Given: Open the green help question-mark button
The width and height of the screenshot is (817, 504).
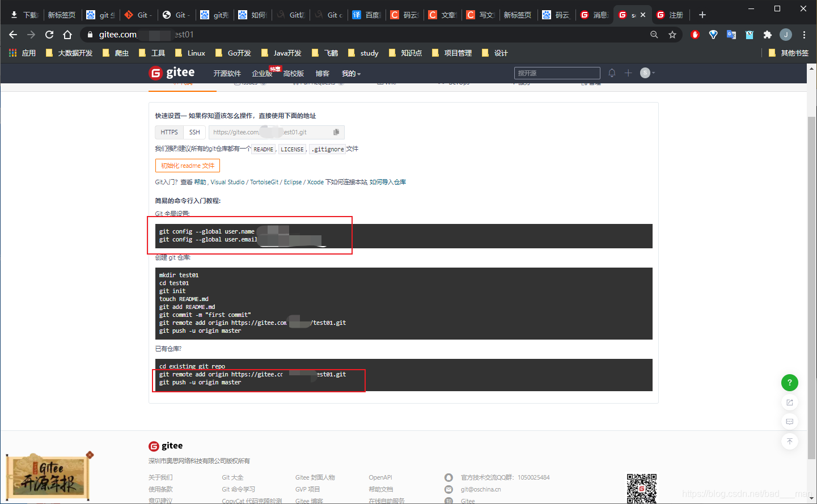Looking at the screenshot, I should (x=790, y=383).
